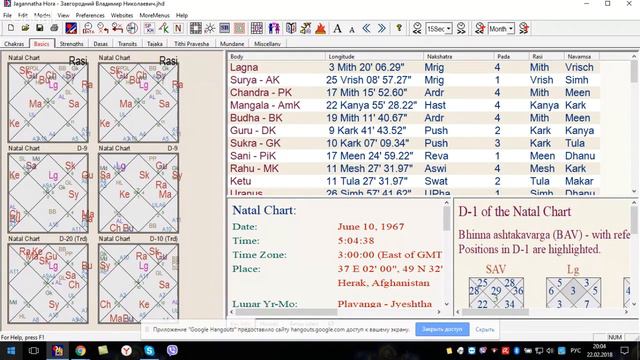Click the Longitude column header
This screenshot has width=640, height=360.
(374, 56)
